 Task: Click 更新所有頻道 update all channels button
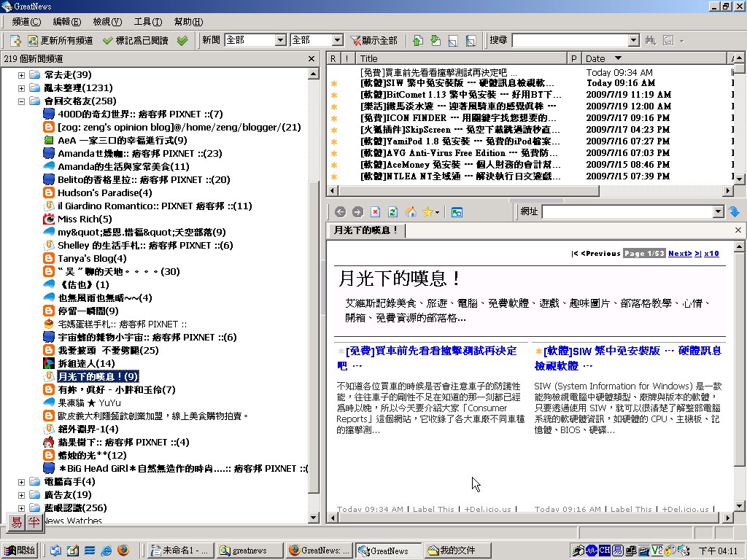tap(60, 41)
